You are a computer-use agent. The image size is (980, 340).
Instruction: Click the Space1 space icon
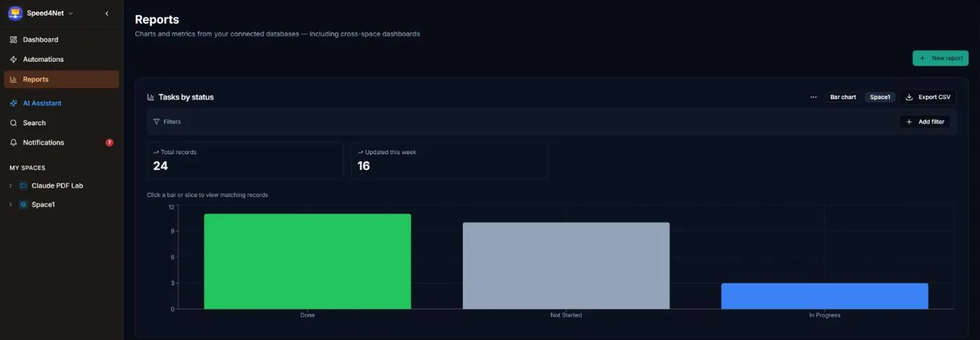point(23,205)
